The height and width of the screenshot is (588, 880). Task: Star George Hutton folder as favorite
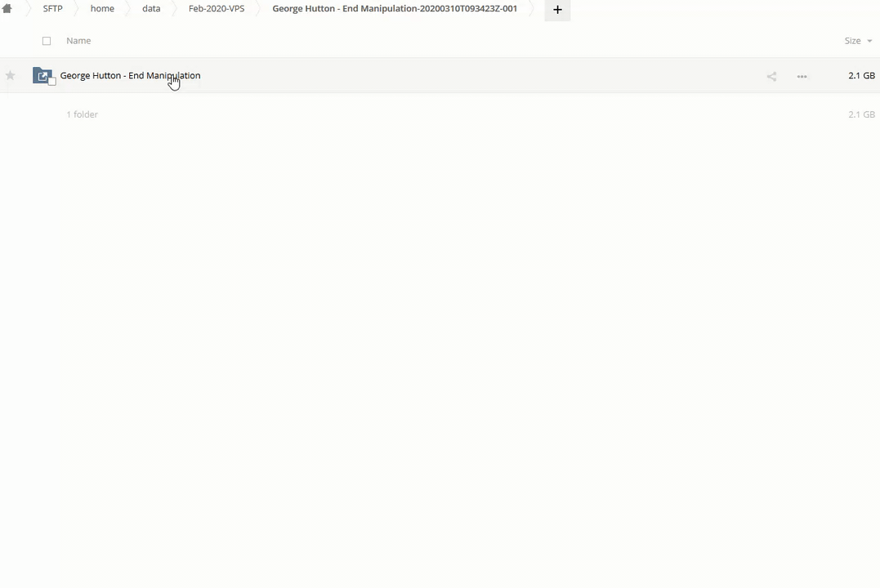click(11, 76)
